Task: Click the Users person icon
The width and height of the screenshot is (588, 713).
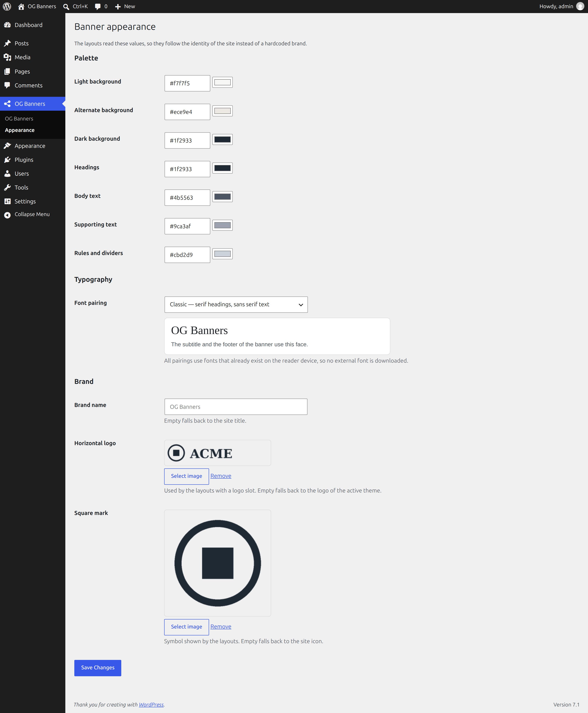Action: pos(7,173)
